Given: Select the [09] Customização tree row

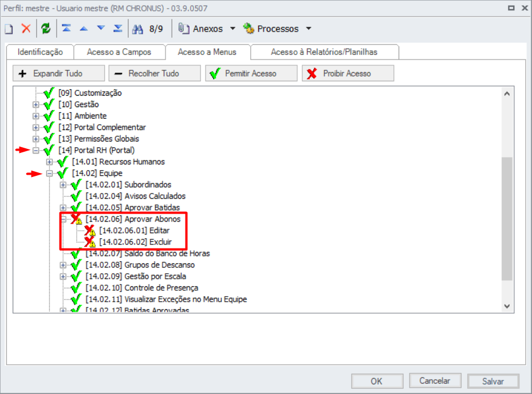Looking at the screenshot, I should coord(90,93).
